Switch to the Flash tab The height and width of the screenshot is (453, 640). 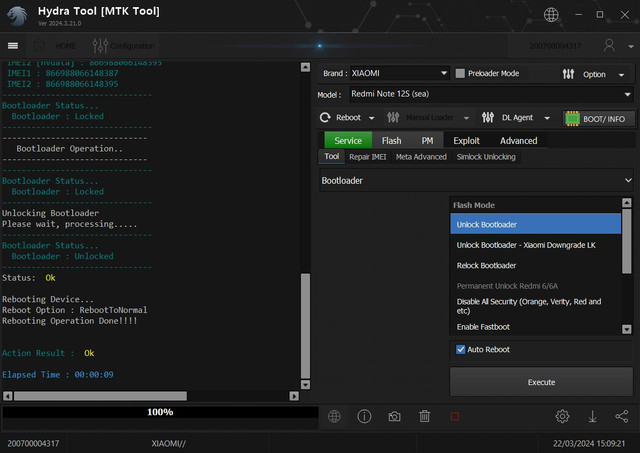tap(391, 140)
